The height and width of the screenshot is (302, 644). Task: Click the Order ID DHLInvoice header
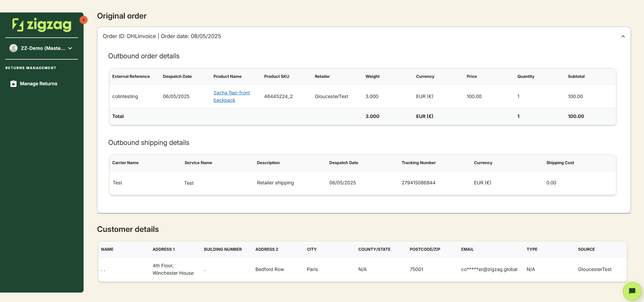[x=129, y=36]
